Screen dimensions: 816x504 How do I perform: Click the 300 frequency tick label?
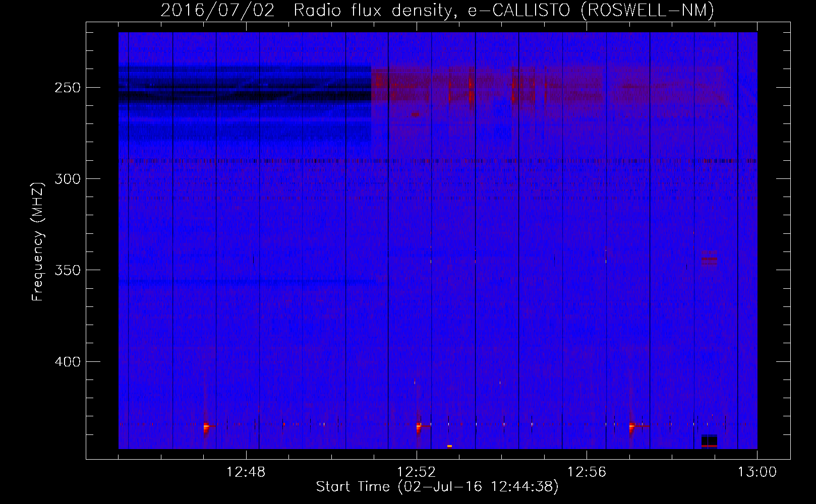(69, 179)
